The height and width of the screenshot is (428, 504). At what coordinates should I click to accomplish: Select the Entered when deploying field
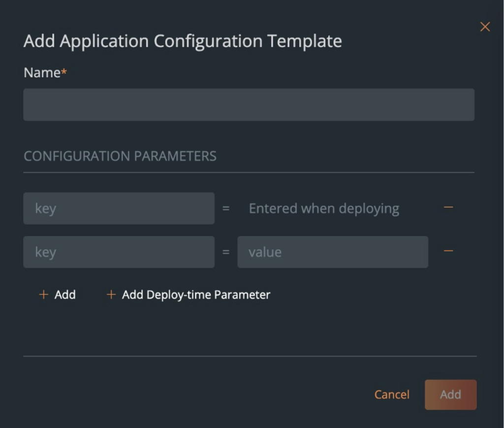point(324,208)
